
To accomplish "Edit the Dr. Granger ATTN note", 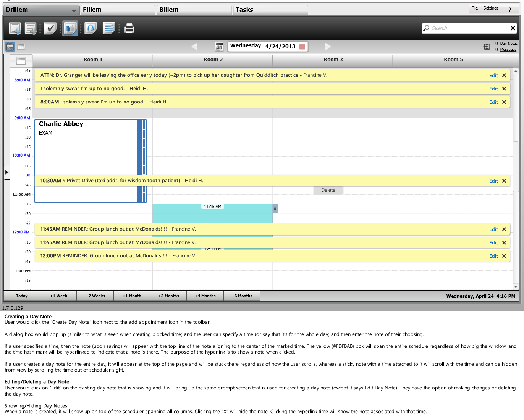I will click(x=493, y=76).
